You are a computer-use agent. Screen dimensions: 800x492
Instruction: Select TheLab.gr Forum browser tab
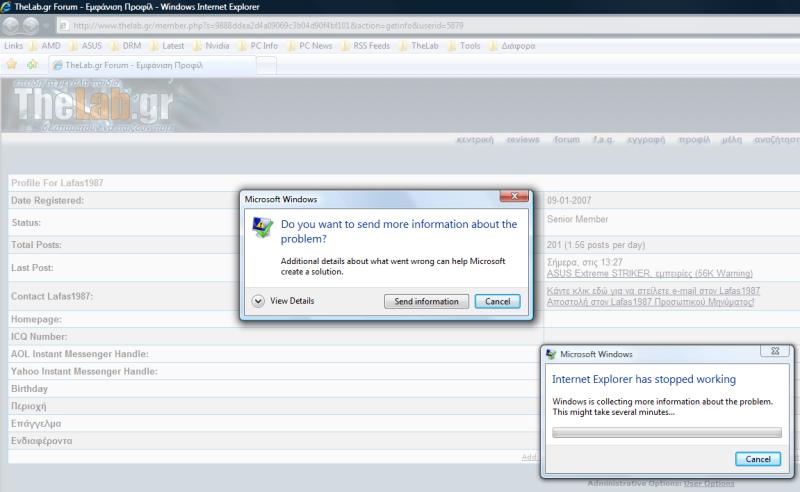(x=152, y=65)
